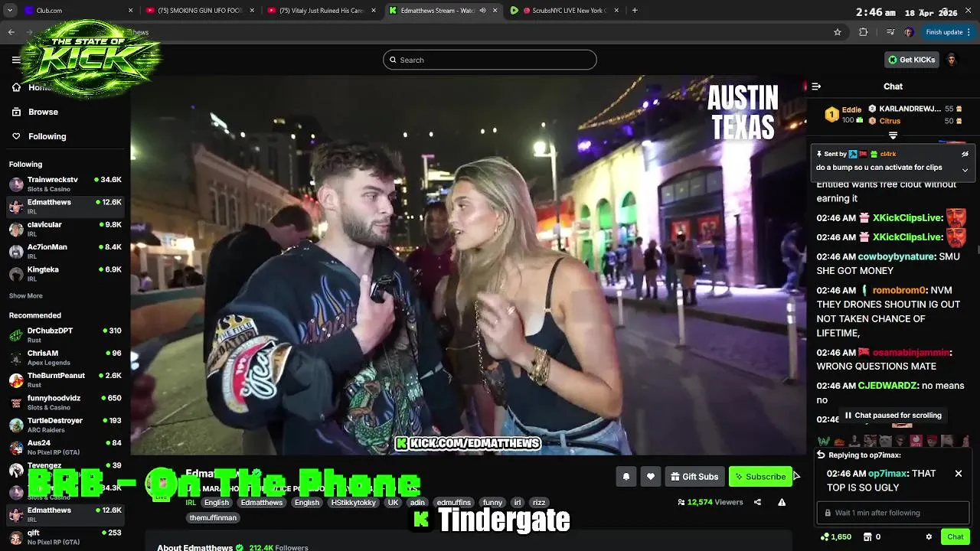
Task: Click chat message input field
Action: [x=893, y=513]
